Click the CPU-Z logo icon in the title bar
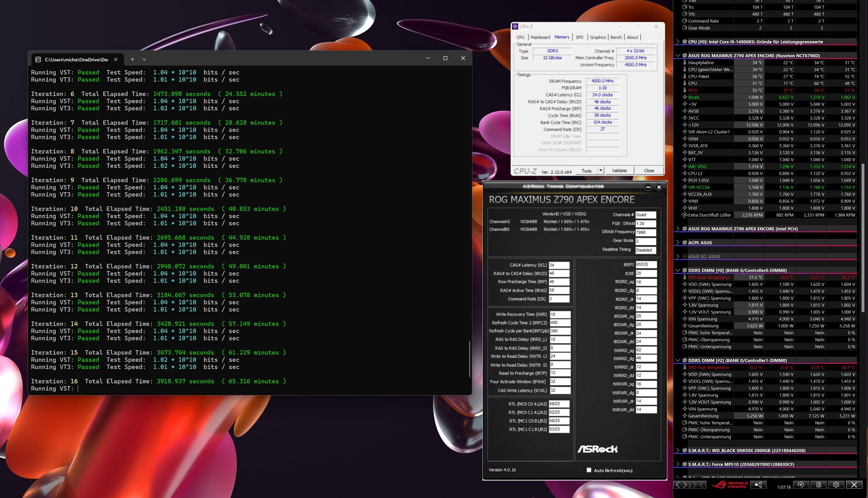The image size is (868, 498). (515, 26)
